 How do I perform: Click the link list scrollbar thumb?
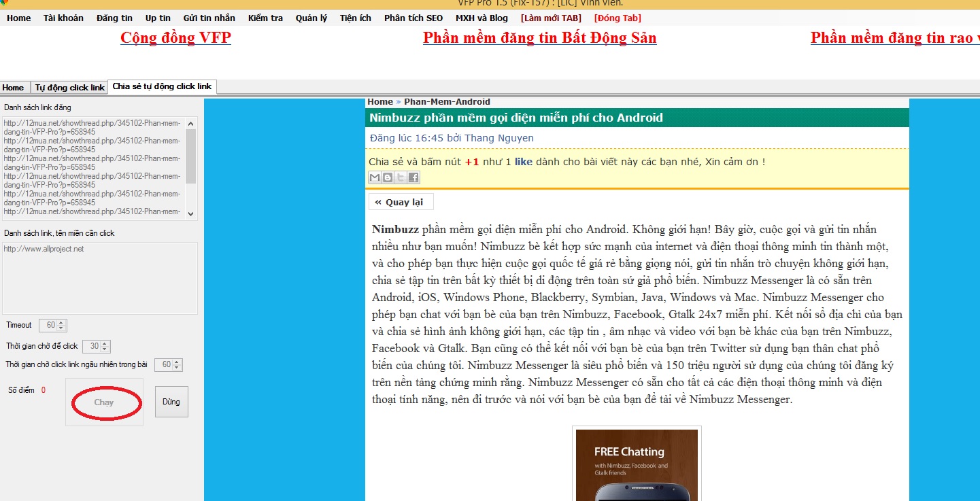191,156
